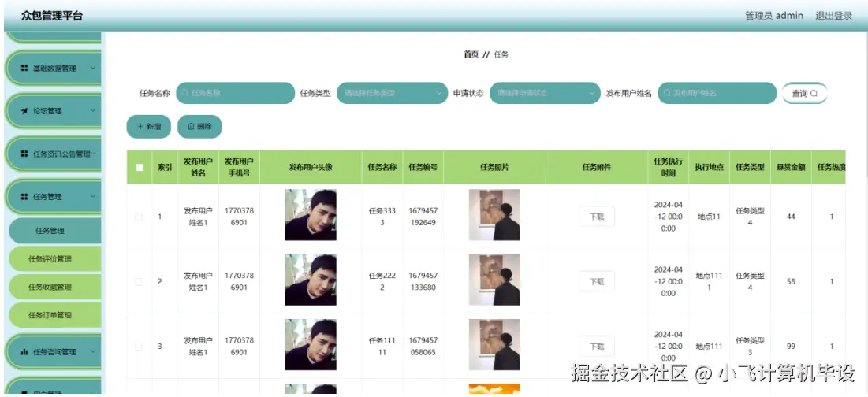
Task: Focus the 发布用户姓名 search input
Action: 717,94
